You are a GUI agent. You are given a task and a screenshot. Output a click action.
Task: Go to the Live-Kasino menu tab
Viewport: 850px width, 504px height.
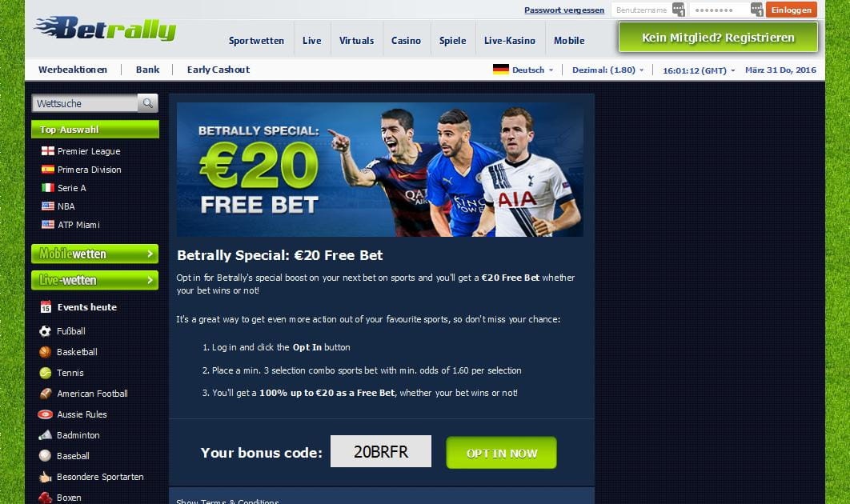point(510,41)
